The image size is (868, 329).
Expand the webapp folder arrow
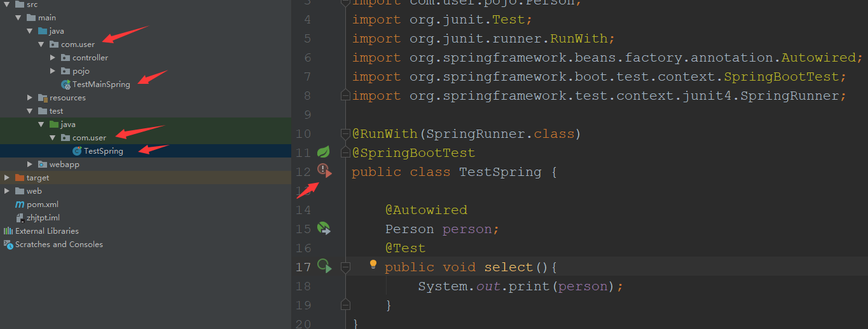30,164
